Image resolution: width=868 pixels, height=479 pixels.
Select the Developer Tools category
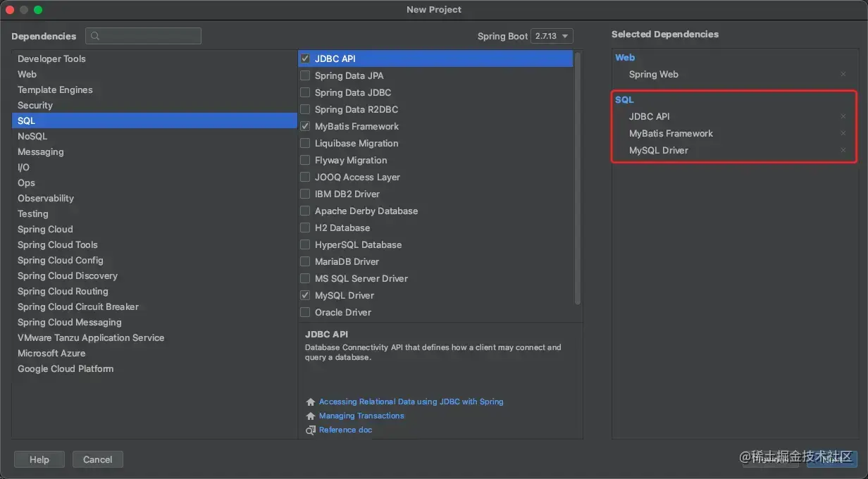[154, 58]
